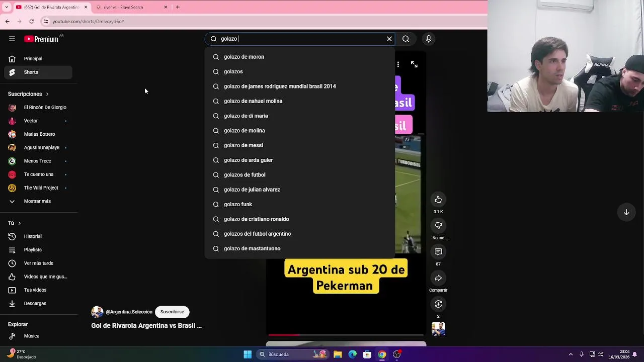Open the Windows Start menu
This screenshot has width=644, height=362.
tap(248, 354)
